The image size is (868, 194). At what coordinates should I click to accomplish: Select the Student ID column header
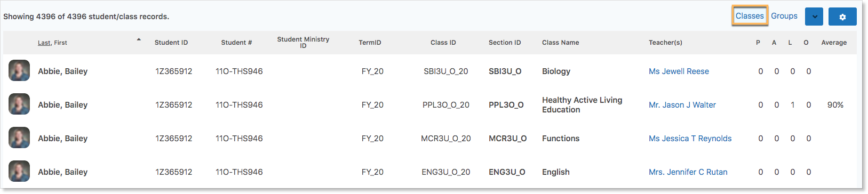coord(171,43)
